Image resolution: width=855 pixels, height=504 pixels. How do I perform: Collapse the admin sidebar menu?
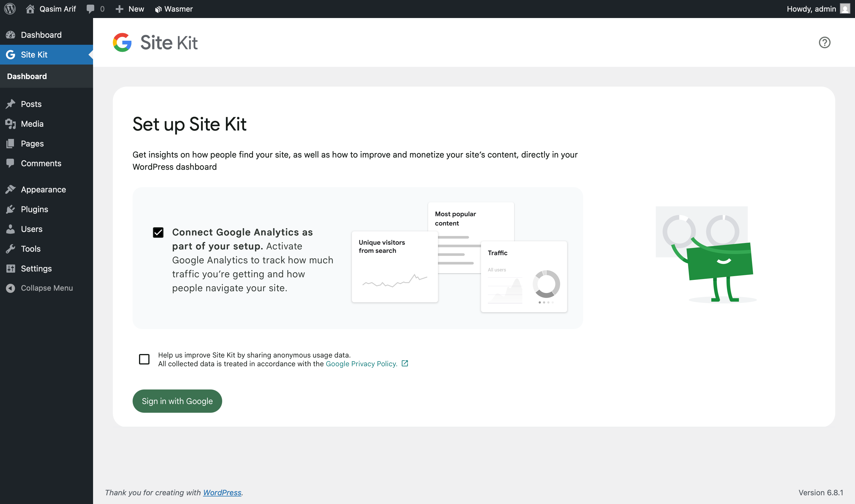click(47, 288)
